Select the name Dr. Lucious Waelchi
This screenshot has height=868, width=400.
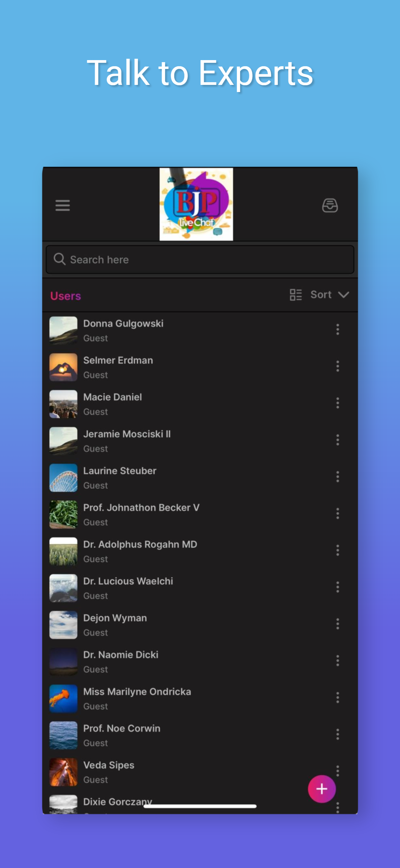[x=128, y=581]
